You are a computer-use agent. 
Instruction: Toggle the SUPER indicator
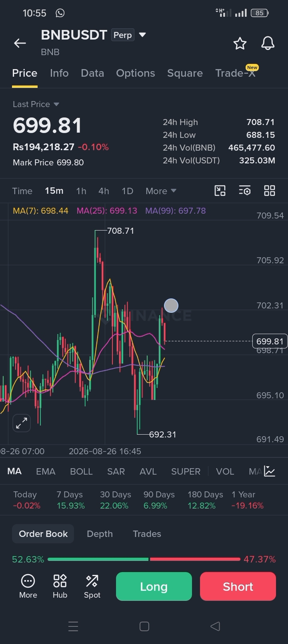click(x=186, y=471)
